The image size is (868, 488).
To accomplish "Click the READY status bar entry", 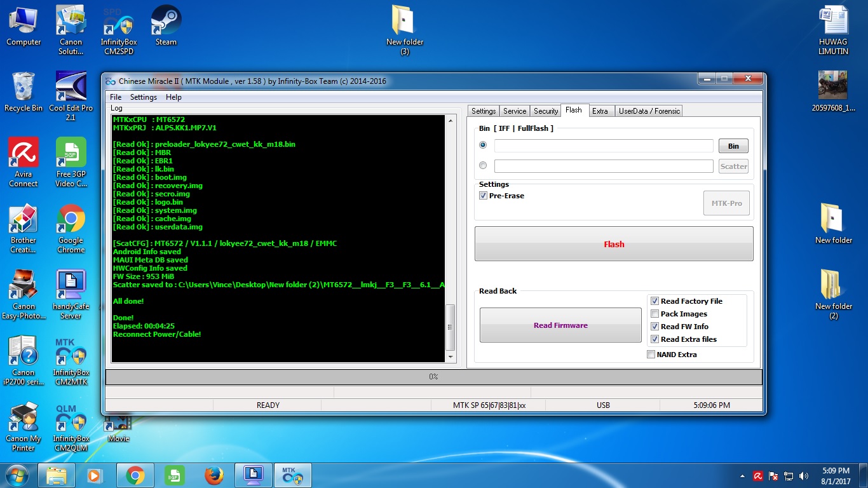I will click(x=268, y=405).
